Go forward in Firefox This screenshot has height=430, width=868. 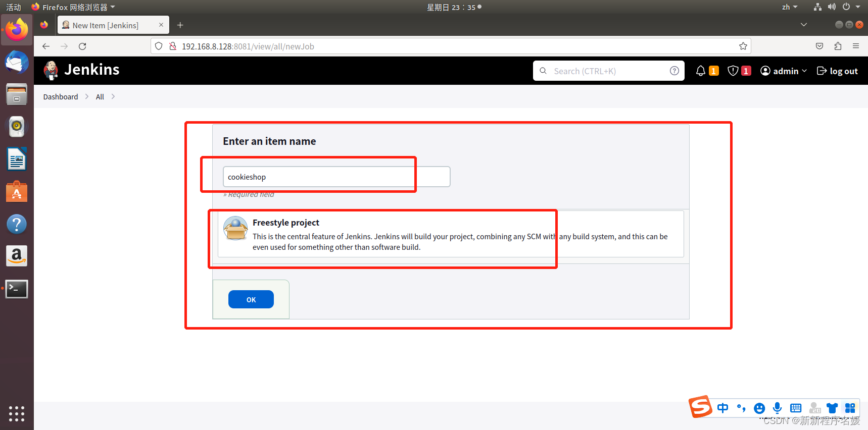(x=64, y=46)
